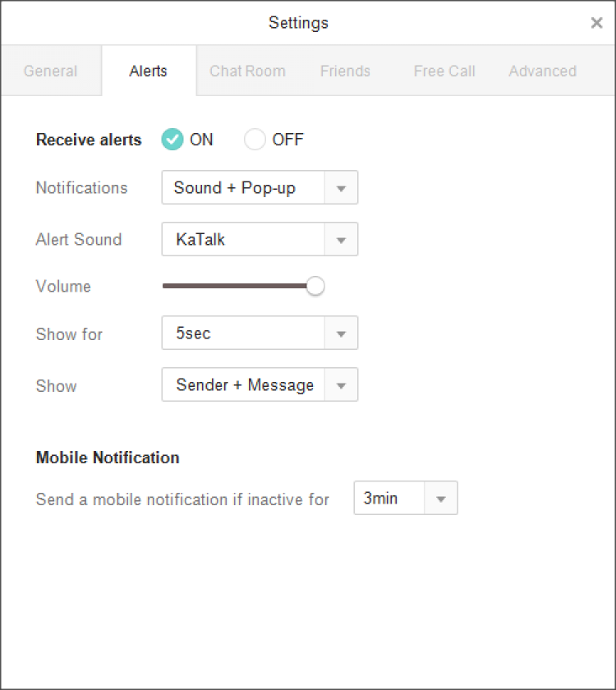This screenshot has width=616, height=690.
Task: Click the Sound + Pop-up field
Action: (244, 188)
